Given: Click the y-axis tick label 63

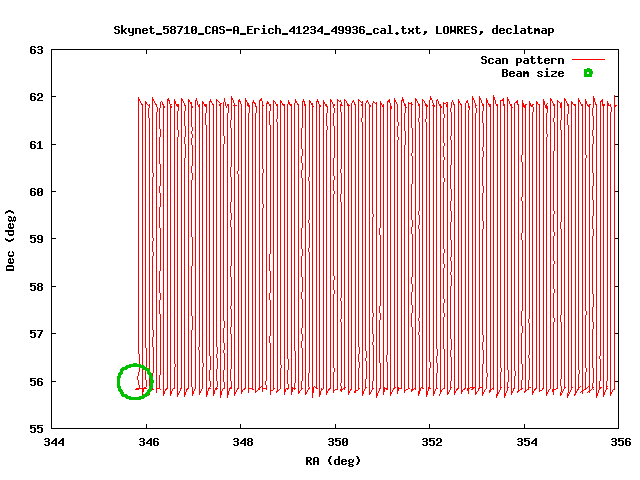Looking at the screenshot, I should (36, 50).
